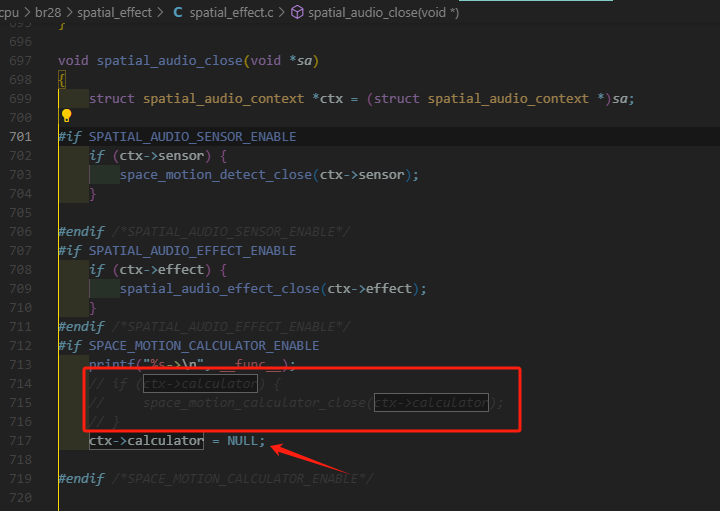
Task: Click ctx->sensor in the if condition on line 702
Action: point(162,156)
